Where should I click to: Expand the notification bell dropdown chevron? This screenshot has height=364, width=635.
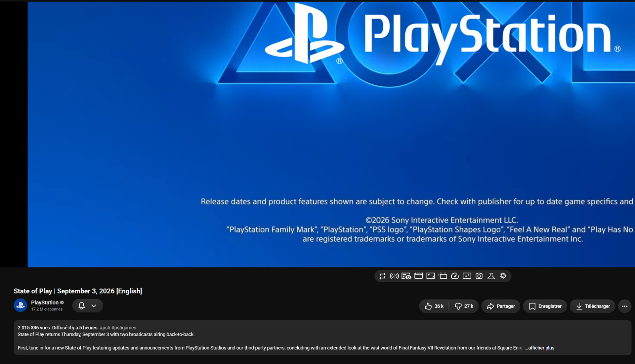pos(94,306)
